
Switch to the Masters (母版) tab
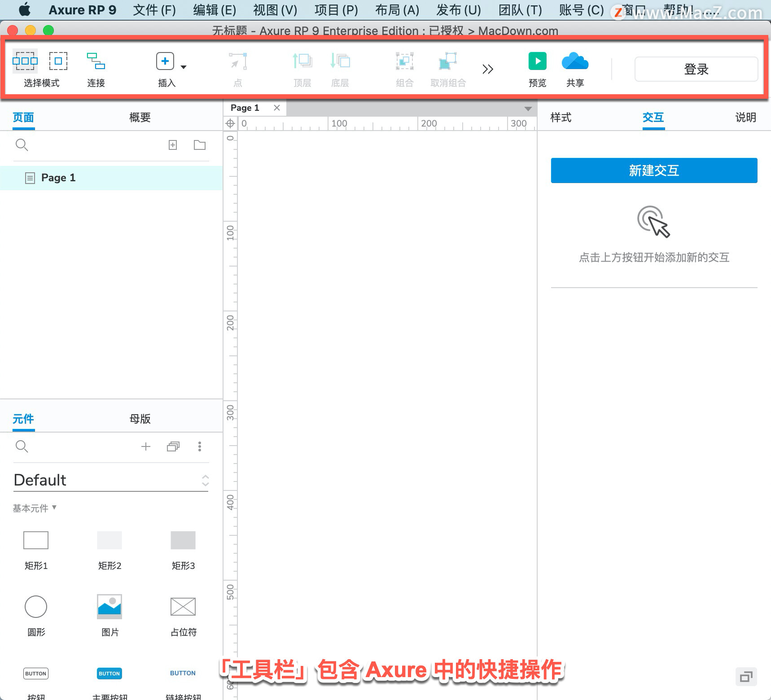[140, 419]
